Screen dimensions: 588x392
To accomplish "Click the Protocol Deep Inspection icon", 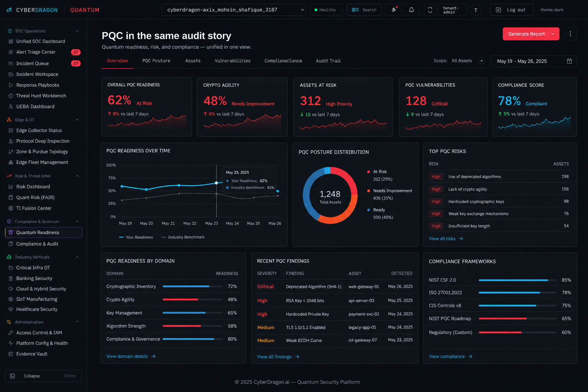I will [x=11, y=141].
